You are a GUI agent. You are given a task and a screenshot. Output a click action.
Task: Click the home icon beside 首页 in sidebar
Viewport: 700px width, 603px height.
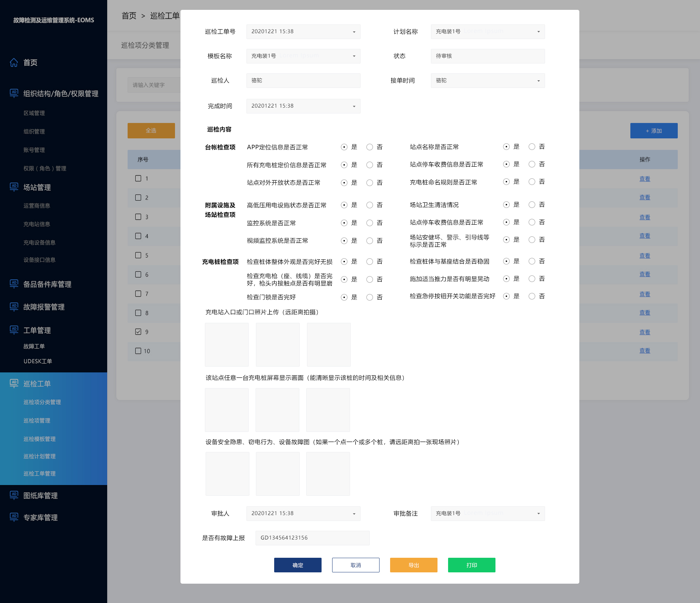coord(14,62)
